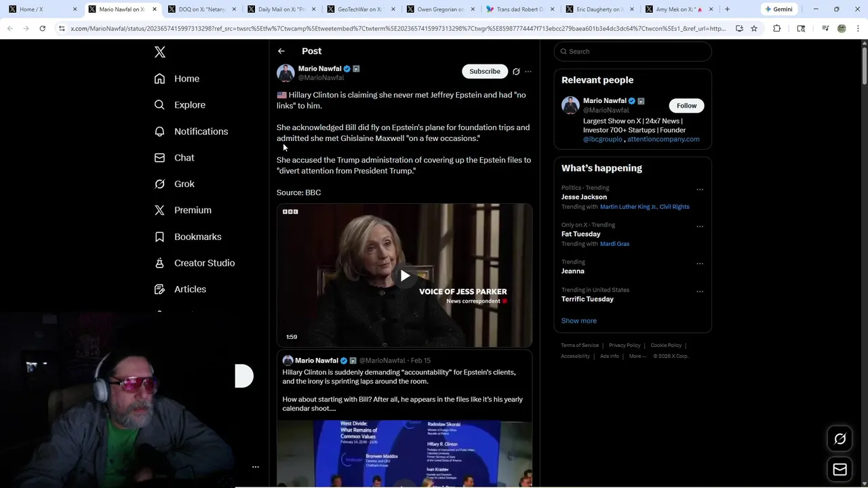Click the Gemini button in Chrome
Viewport: 868px width, 488px height.
(x=778, y=9)
